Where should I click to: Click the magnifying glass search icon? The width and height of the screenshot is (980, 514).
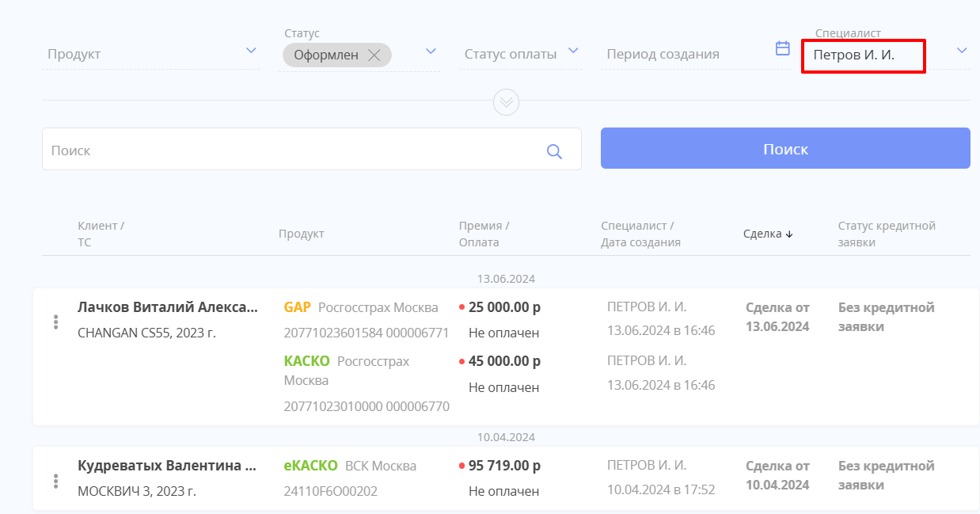click(554, 151)
